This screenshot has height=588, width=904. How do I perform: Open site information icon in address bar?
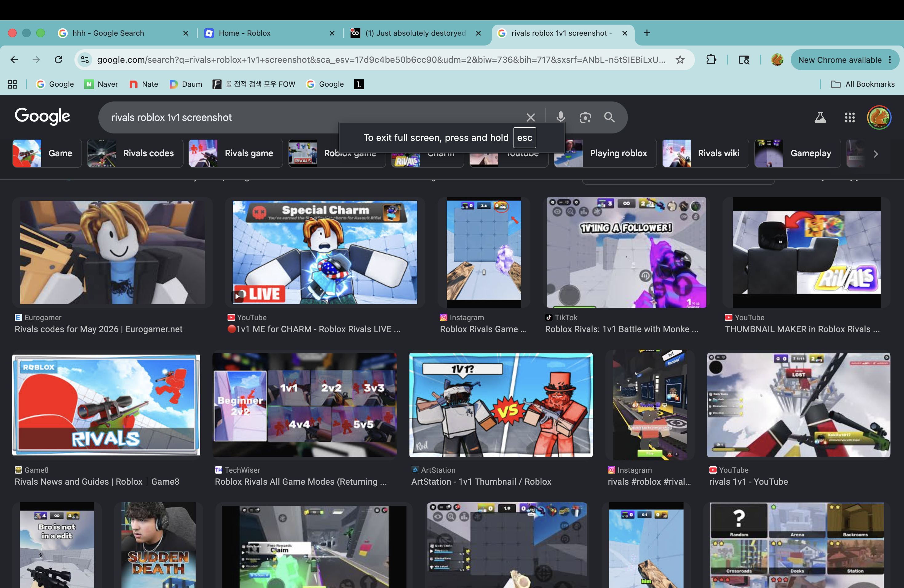tap(85, 60)
